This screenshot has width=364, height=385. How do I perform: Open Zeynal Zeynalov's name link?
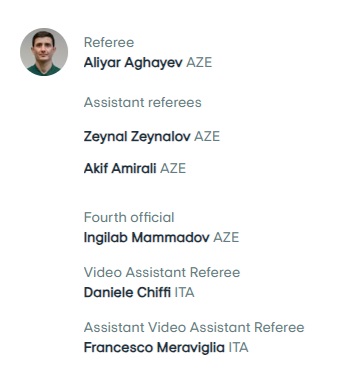pyautogui.click(x=137, y=137)
